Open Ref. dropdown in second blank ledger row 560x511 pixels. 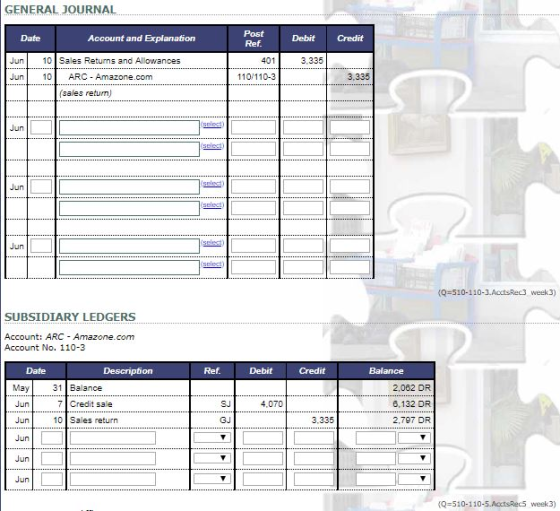click(x=212, y=458)
